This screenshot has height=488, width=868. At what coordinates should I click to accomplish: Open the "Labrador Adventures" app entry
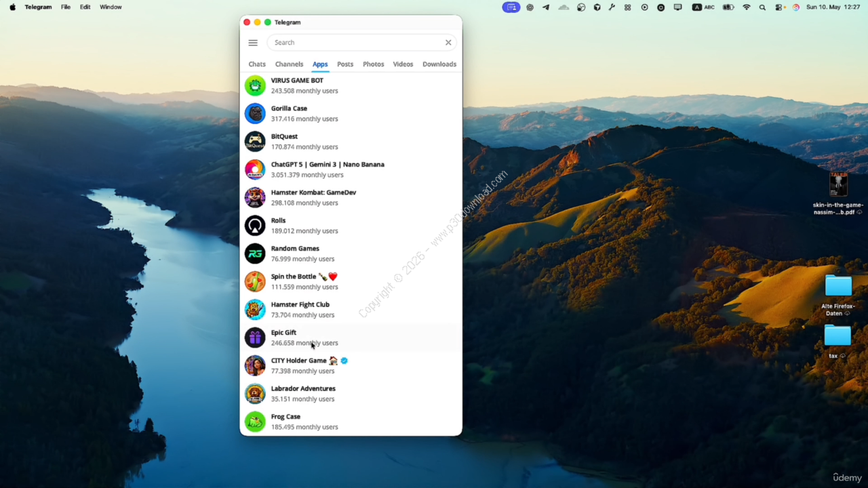(x=351, y=394)
